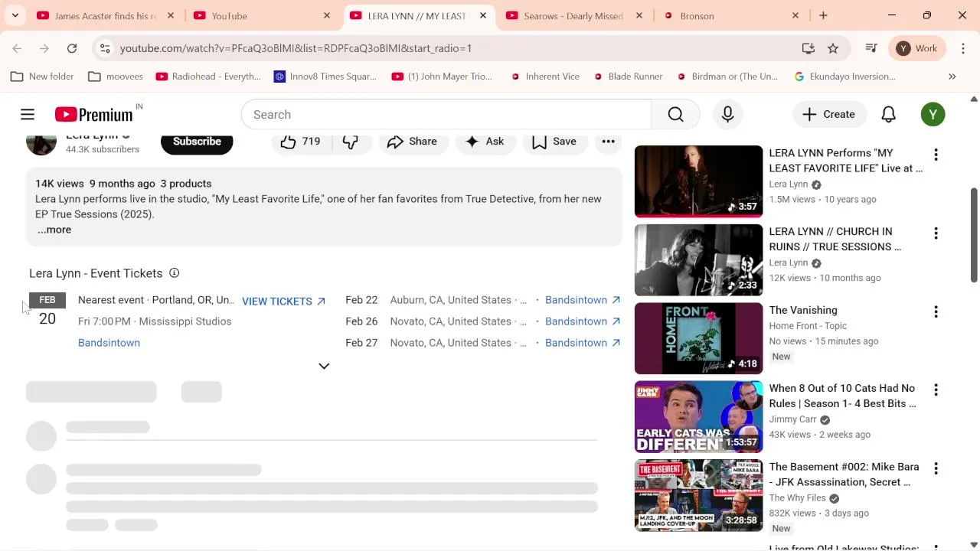Open options menu for The Basement #002 video
This screenshot has height=551, width=980.
click(x=936, y=468)
